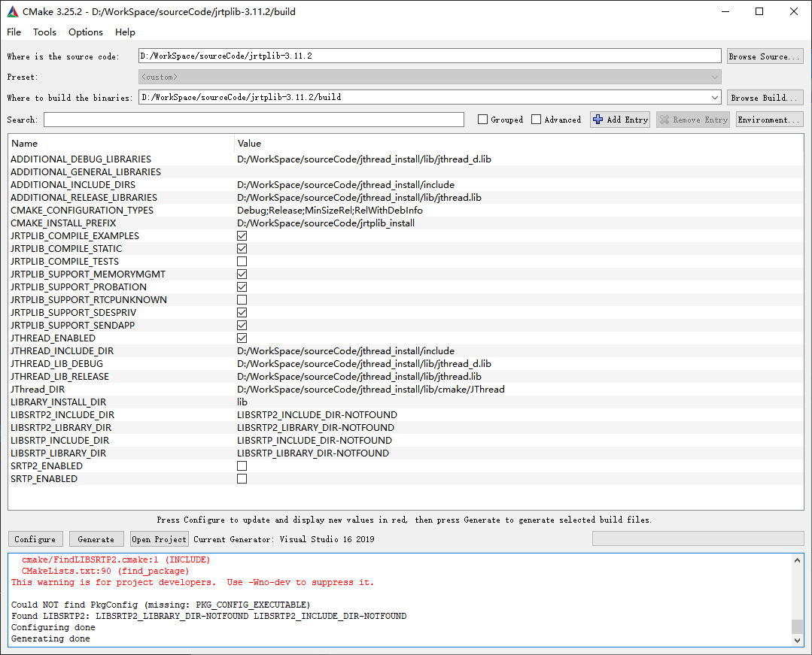Enable the Advanced checkbox

point(537,120)
